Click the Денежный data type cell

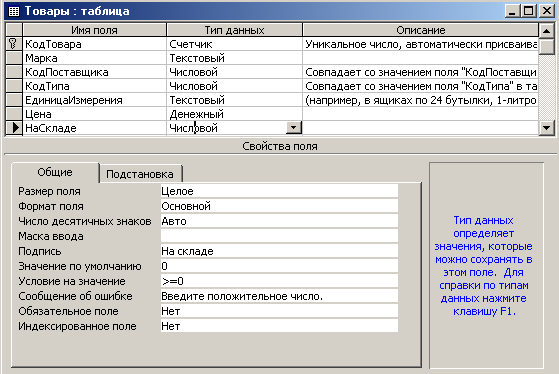click(x=234, y=114)
